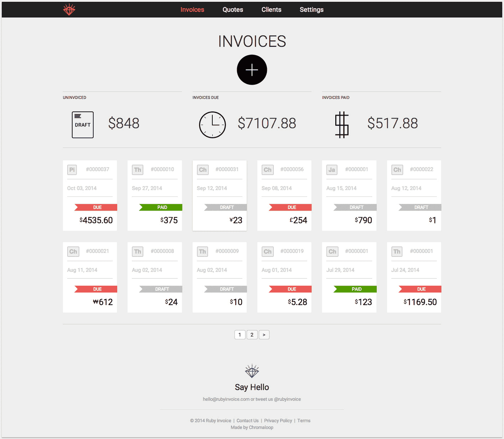Image resolution: width=504 pixels, height=439 pixels.
Task: Click the footer diamond logo
Action: pos(252,371)
